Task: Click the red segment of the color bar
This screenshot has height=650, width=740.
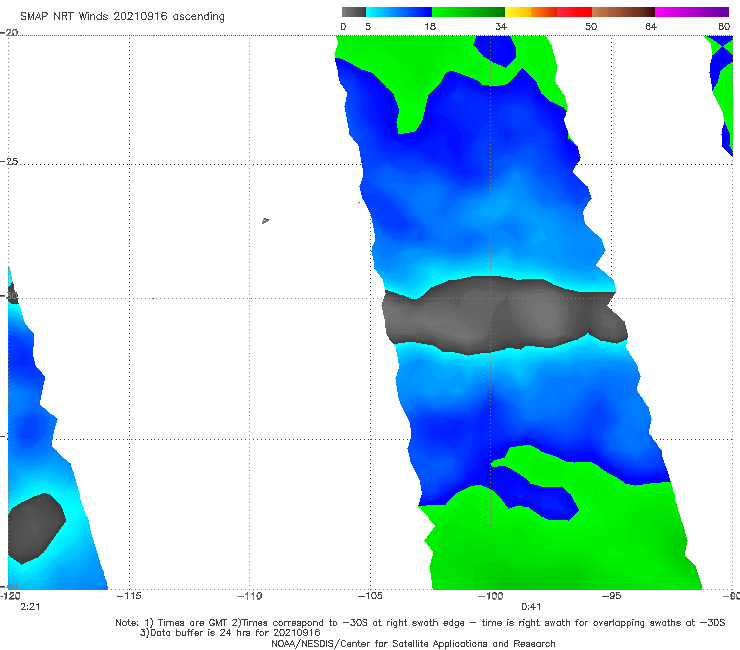Action: point(574,12)
